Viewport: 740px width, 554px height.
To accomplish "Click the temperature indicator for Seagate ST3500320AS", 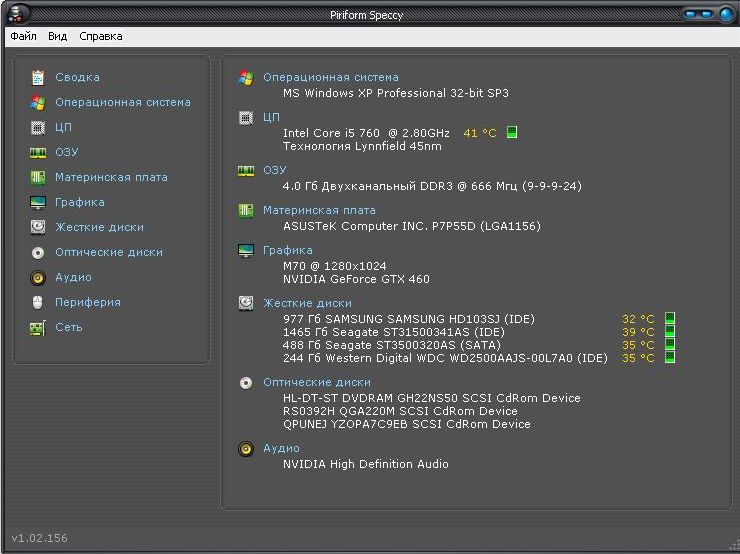I will [x=670, y=344].
